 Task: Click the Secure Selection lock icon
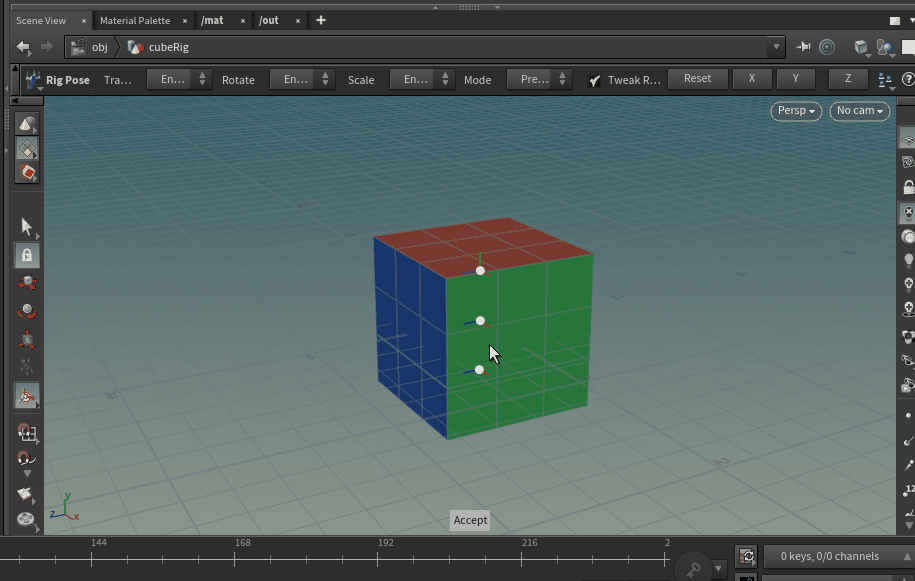tap(27, 256)
